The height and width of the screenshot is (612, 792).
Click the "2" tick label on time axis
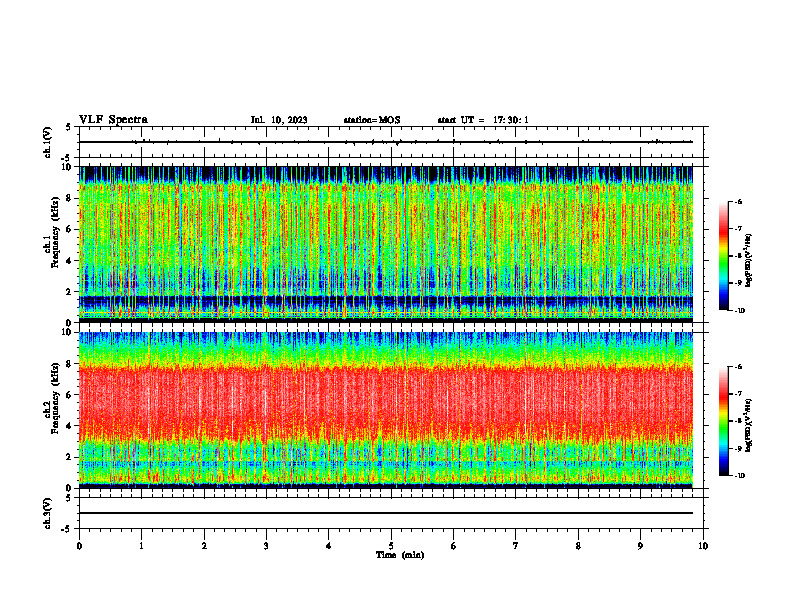tap(204, 546)
